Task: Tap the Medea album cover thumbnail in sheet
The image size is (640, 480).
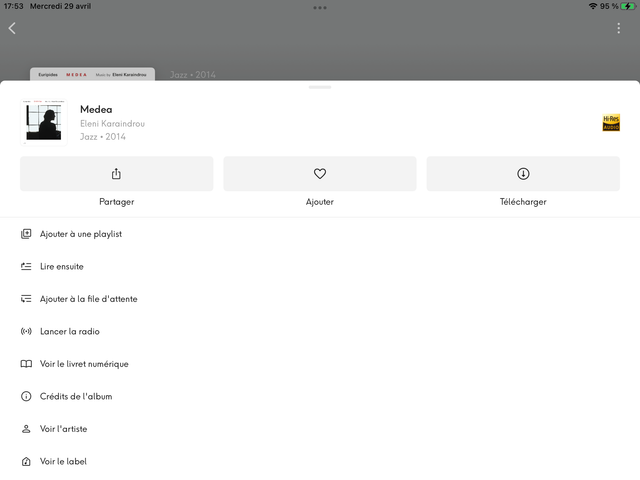Action: click(44, 122)
